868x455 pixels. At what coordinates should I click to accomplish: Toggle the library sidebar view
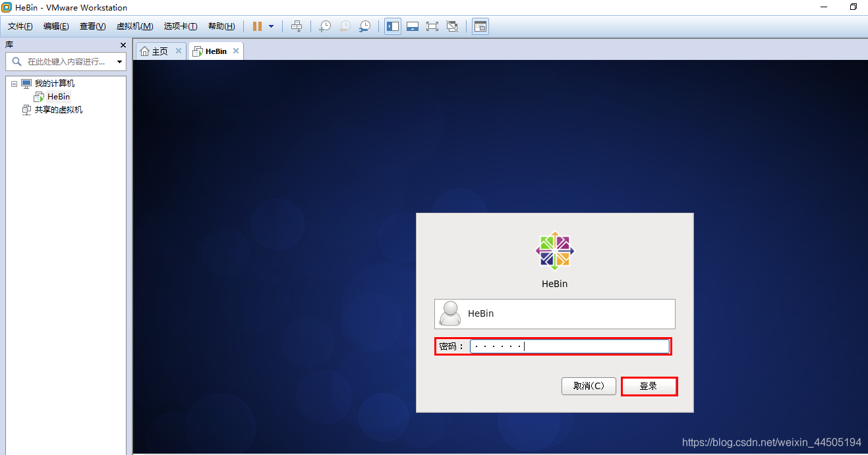coord(393,26)
